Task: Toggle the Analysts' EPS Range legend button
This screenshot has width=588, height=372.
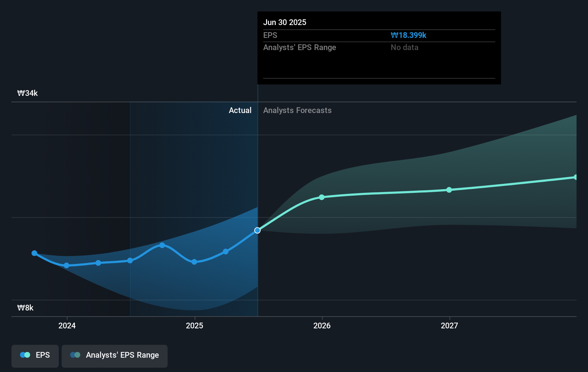Action: (115, 355)
